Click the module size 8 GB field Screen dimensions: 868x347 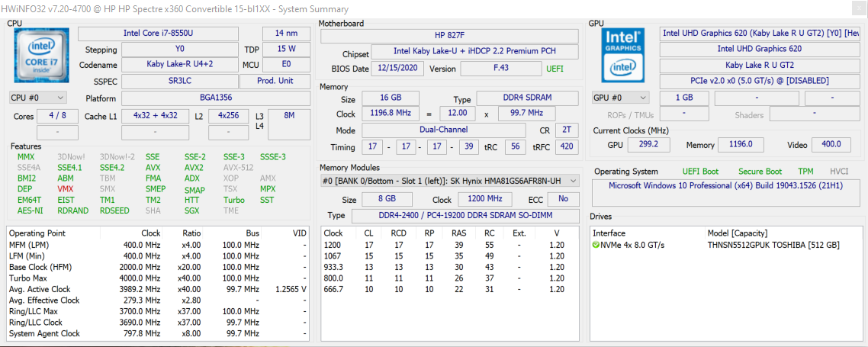pos(387,199)
